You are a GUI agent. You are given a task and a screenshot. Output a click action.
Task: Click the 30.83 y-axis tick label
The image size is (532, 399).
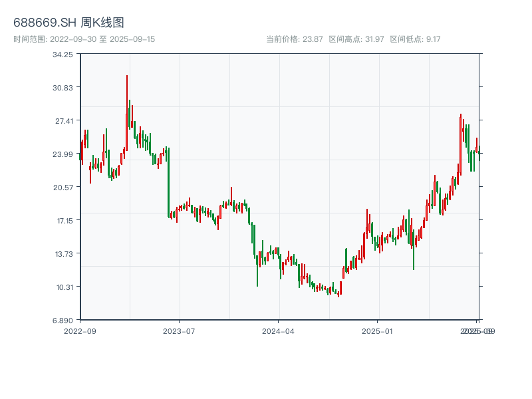point(63,88)
